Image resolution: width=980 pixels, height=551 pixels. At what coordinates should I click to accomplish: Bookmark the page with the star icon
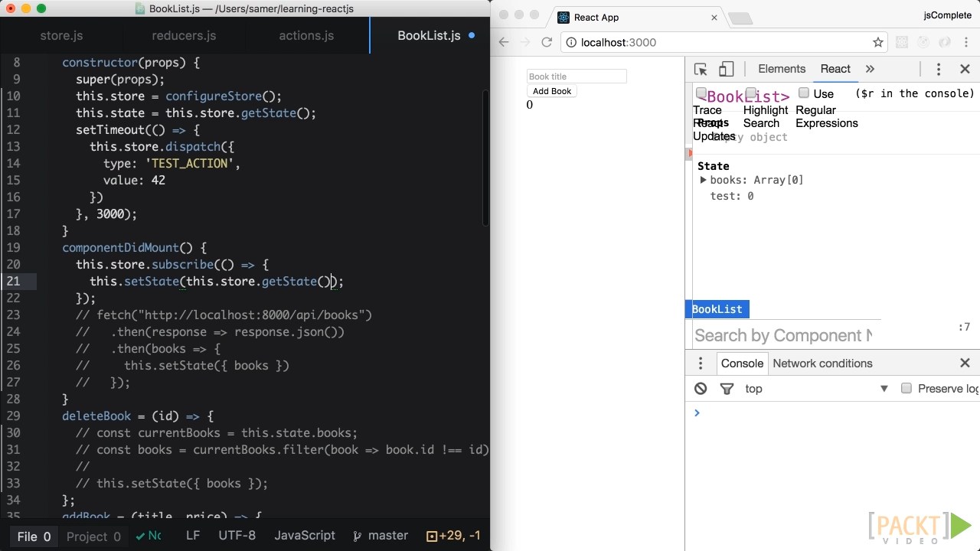tap(878, 42)
